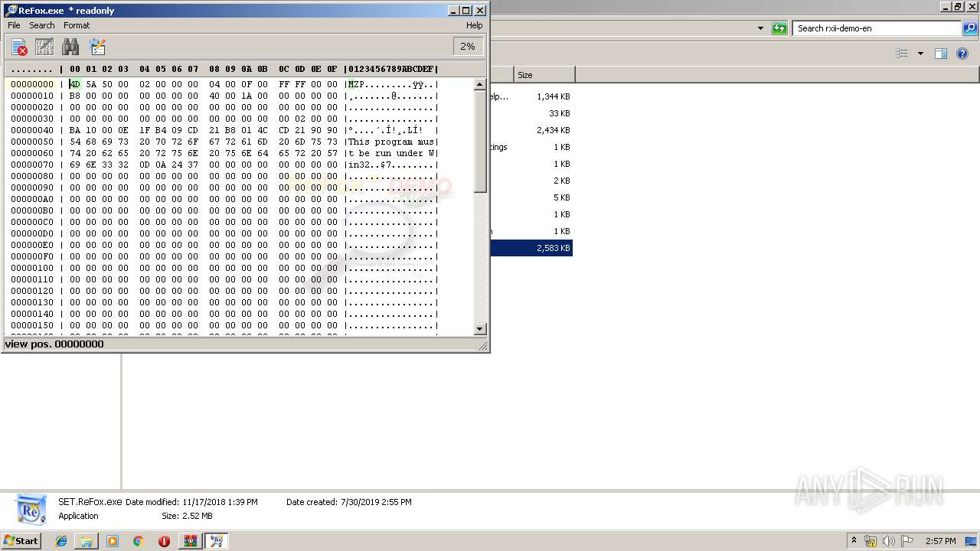
Task: Open the Windows Explorer taskbar icon
Action: click(x=87, y=541)
